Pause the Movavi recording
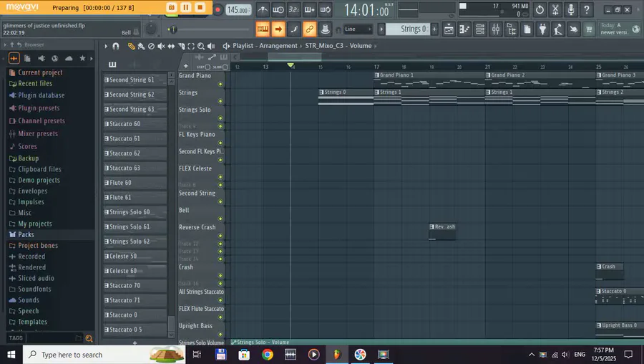 click(185, 7)
